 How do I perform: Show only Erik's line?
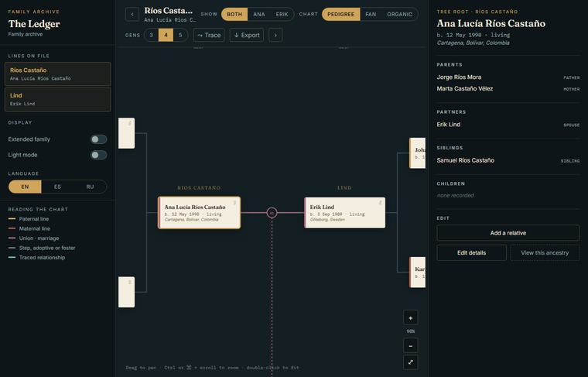coord(282,14)
